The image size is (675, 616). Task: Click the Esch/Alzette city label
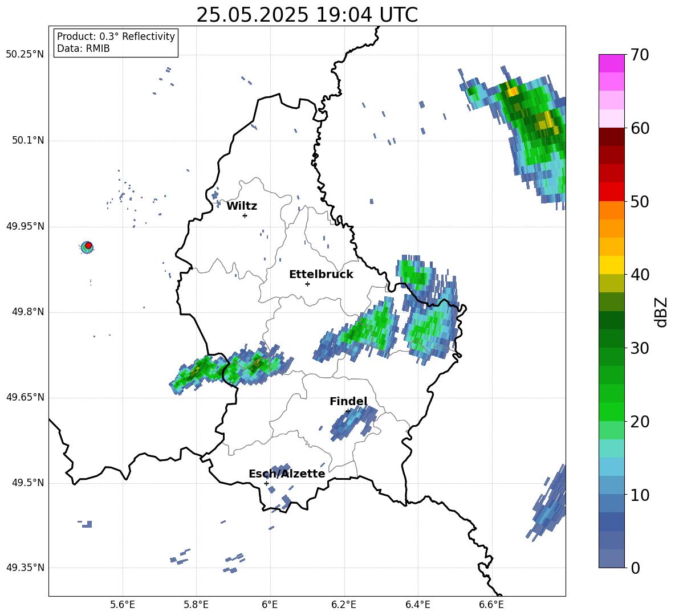click(287, 474)
